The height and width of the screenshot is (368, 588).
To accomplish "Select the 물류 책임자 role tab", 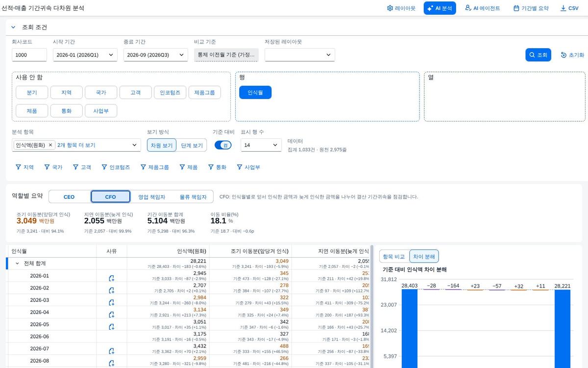I will (x=193, y=197).
